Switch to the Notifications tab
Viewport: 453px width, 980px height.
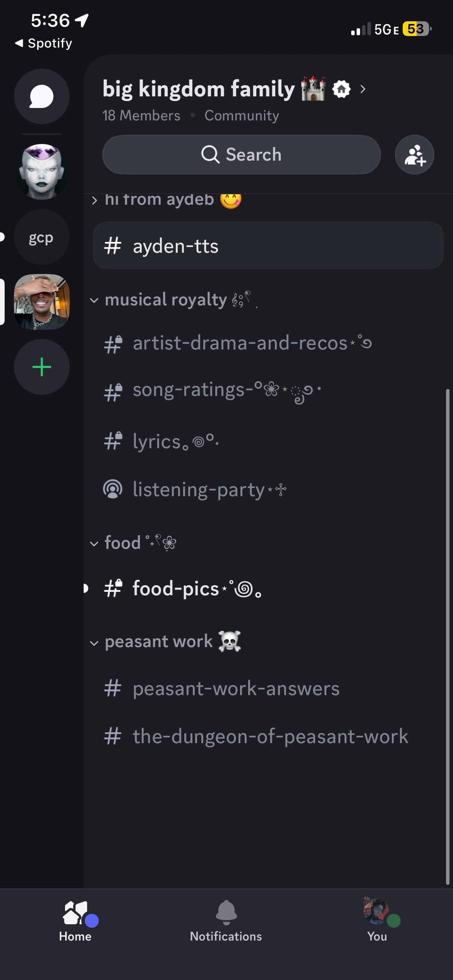tap(226, 920)
